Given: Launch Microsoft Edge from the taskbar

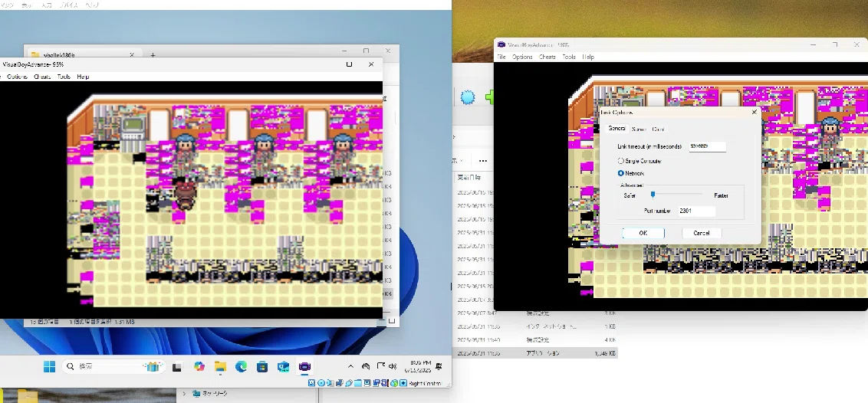Looking at the screenshot, I should tap(242, 366).
